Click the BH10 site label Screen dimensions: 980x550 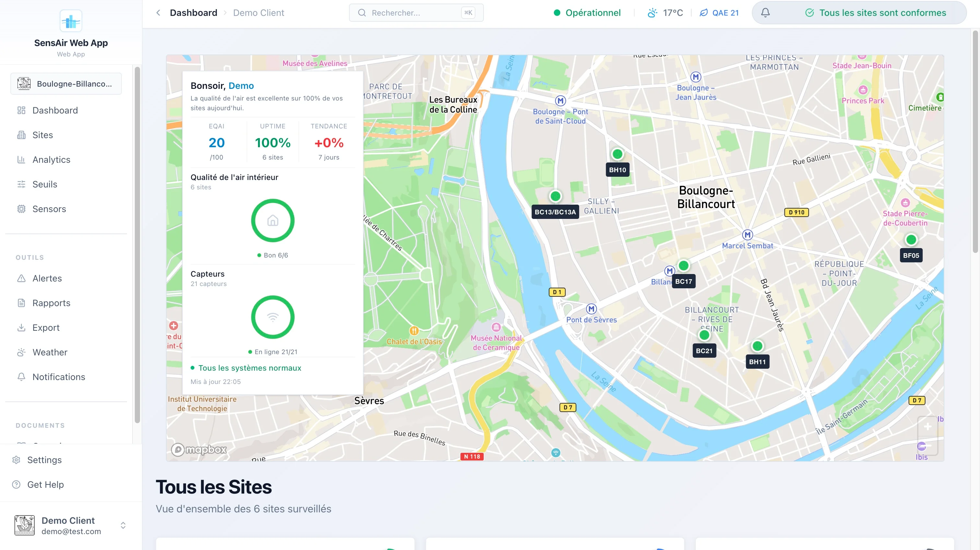617,170
